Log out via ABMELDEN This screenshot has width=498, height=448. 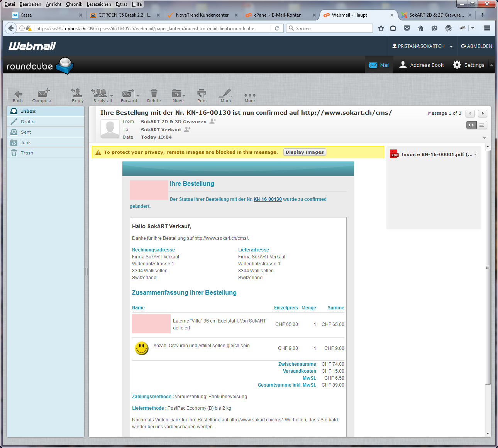[x=476, y=46]
